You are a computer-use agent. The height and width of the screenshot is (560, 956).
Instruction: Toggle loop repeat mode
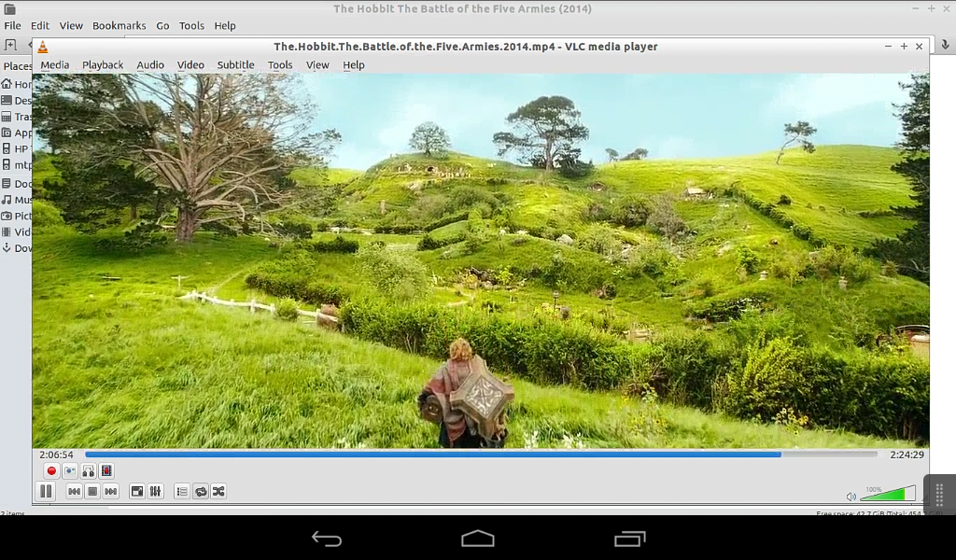click(201, 491)
